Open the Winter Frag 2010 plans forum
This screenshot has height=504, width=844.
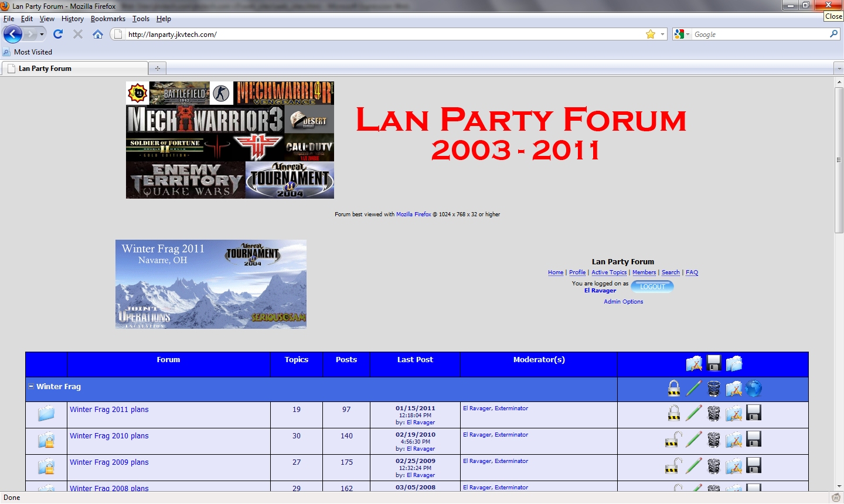(109, 436)
